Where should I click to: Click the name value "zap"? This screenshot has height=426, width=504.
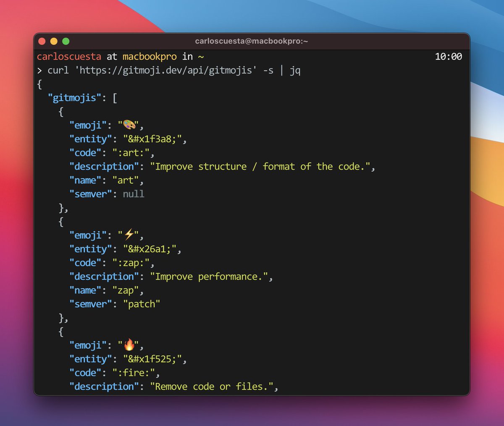(x=126, y=290)
